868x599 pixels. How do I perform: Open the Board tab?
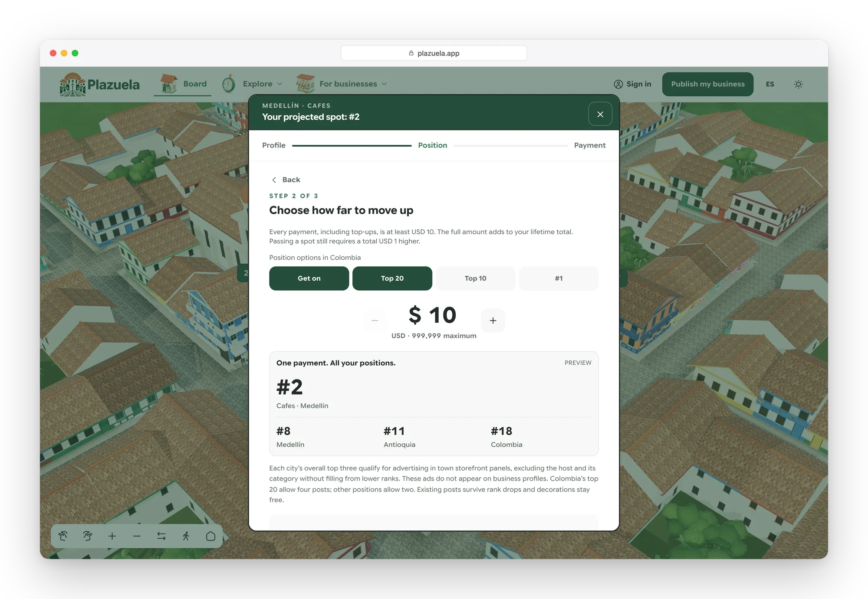coord(182,84)
